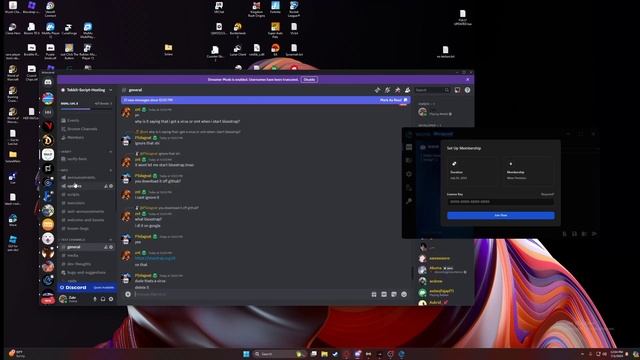Select the yellow smiley server icon
The height and width of the screenshot is (360, 640).
[x=48, y=224]
